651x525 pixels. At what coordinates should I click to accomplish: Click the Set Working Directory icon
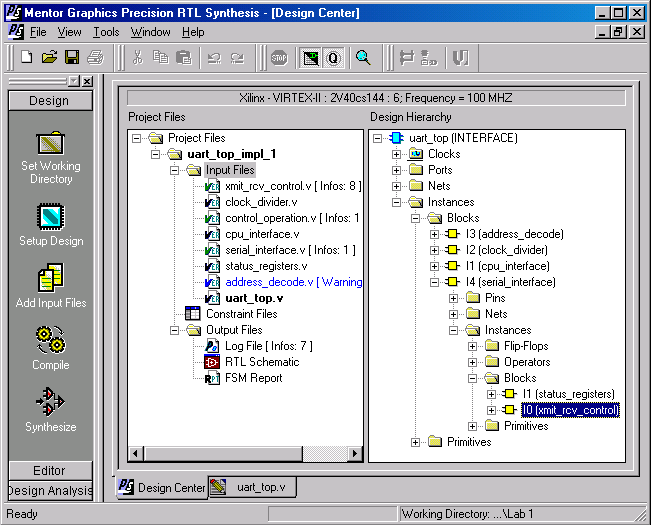[51, 143]
